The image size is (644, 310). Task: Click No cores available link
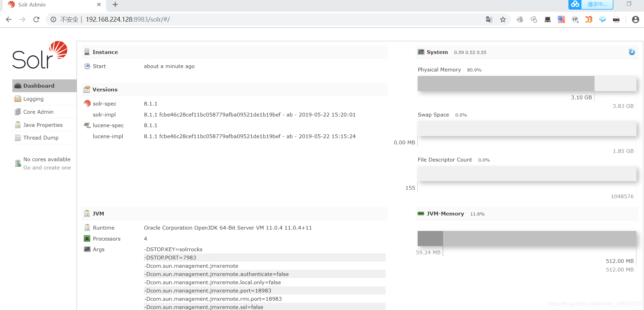coord(47,159)
